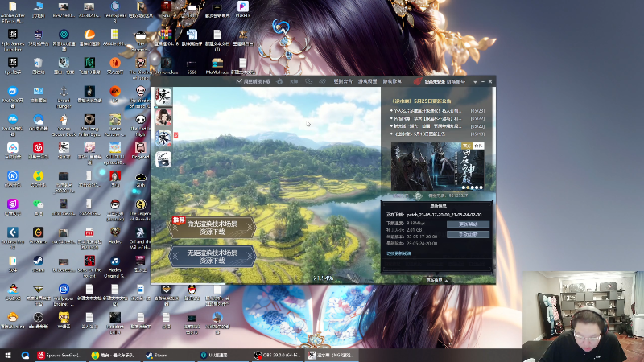Open the Windows Start button
The image size is (644, 362).
point(8,355)
